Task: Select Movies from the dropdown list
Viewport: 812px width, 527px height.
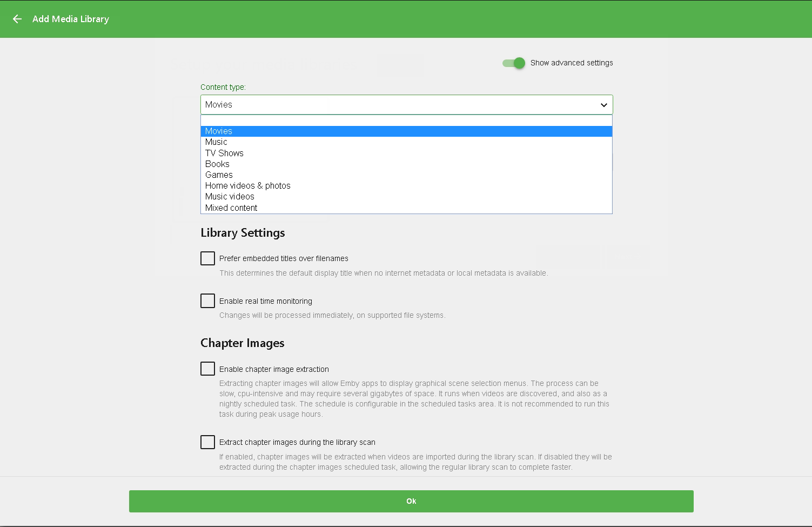Action: click(219, 131)
